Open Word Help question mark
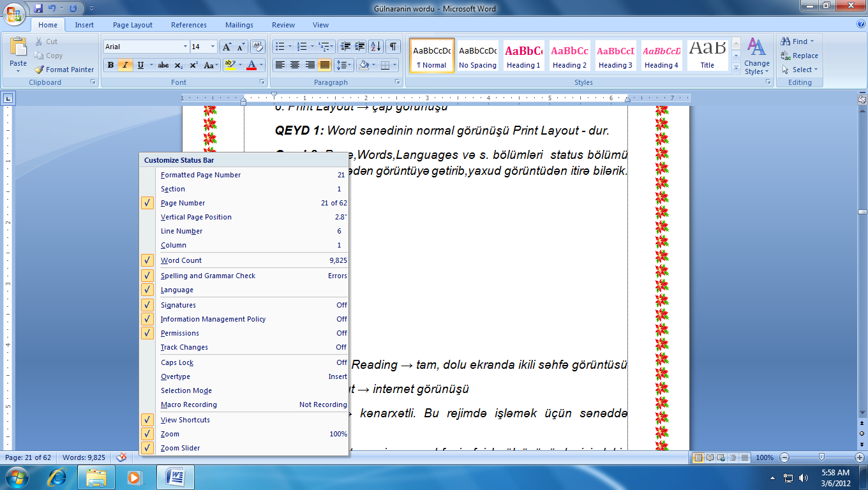The image size is (868, 490). pyautogui.click(x=861, y=24)
